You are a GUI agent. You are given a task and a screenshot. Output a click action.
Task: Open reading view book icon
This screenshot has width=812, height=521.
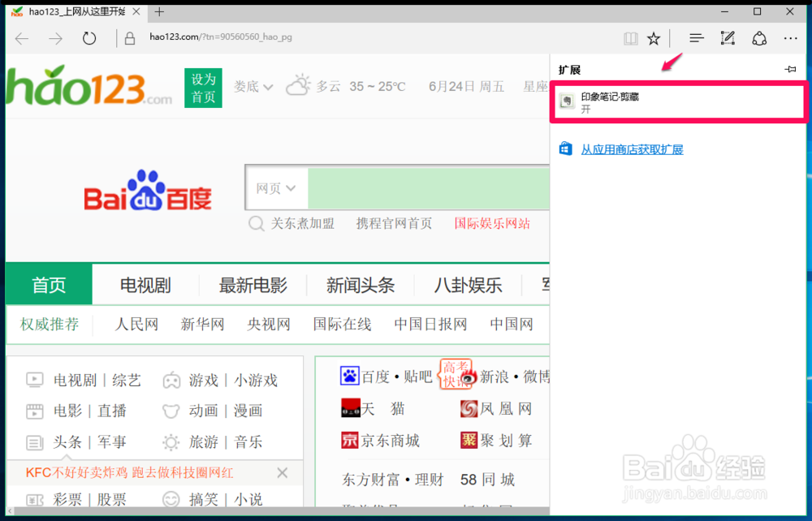pos(630,38)
